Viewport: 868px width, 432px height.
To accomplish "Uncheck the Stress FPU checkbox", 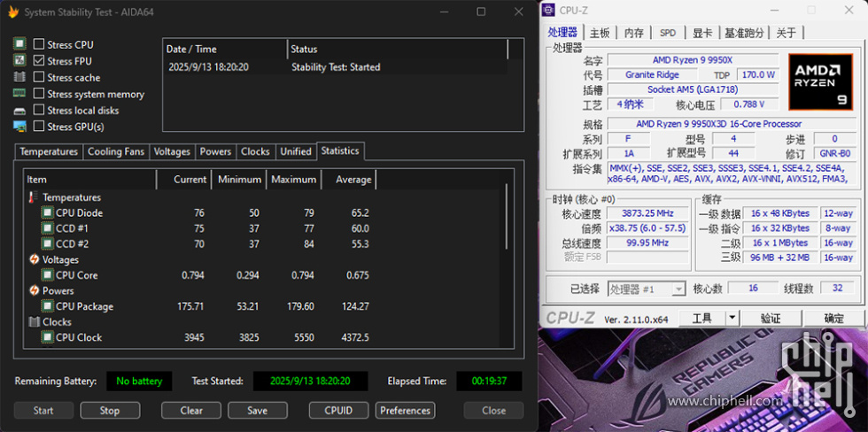I will tap(39, 61).
